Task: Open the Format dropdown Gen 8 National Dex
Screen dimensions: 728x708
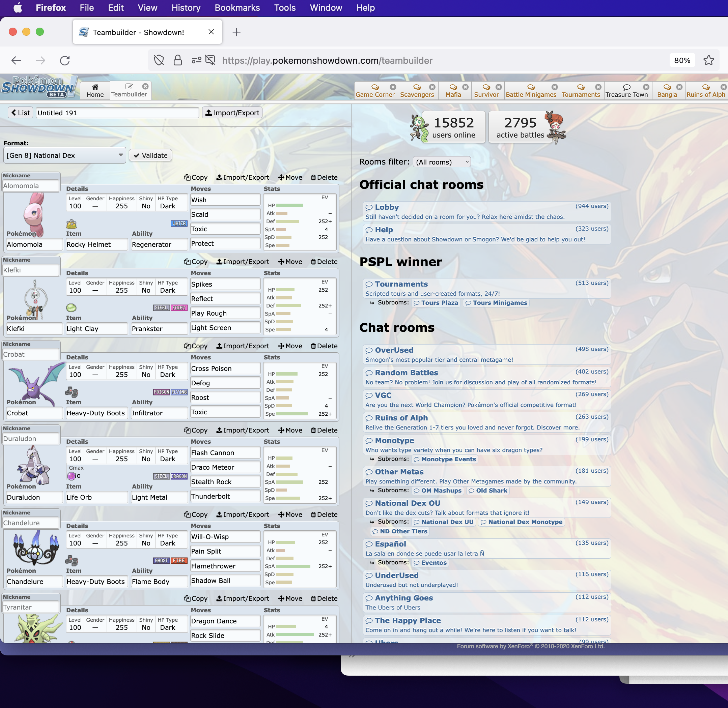Action: pos(65,155)
